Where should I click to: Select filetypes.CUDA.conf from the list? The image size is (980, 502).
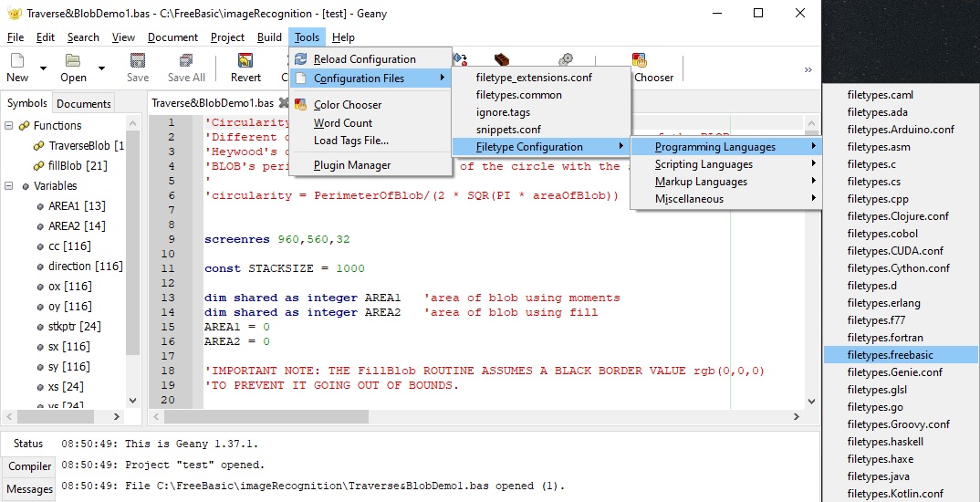tap(901, 251)
